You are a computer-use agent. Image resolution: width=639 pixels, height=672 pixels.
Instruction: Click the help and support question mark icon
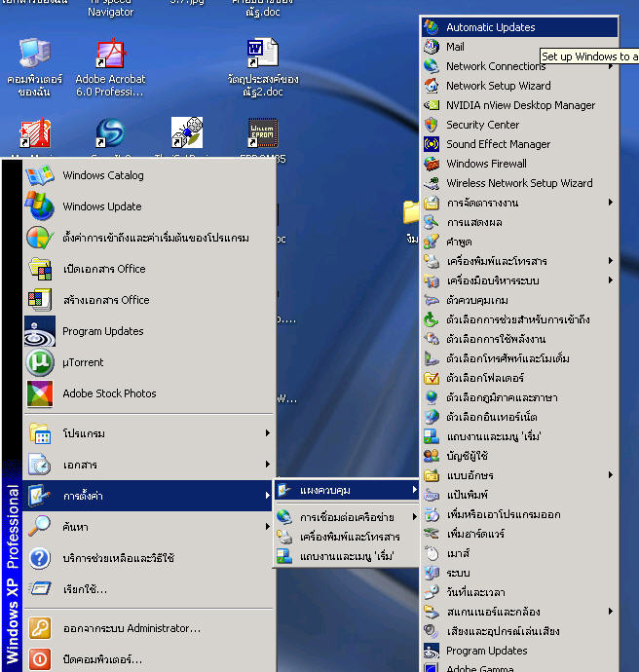click(39, 558)
